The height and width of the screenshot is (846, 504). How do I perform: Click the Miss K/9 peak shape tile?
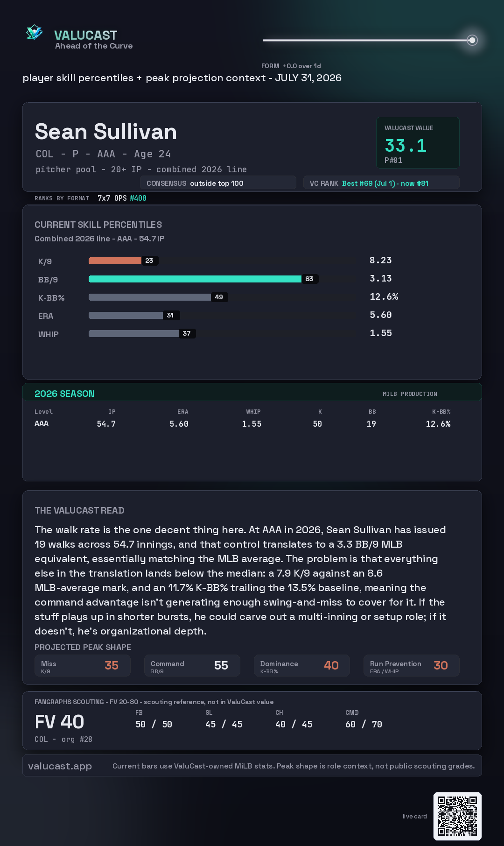coord(83,666)
